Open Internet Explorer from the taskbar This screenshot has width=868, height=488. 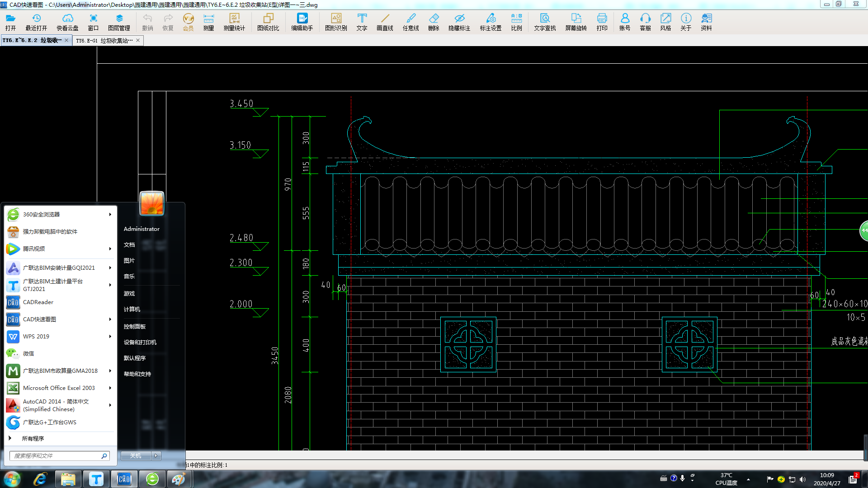tap(40, 479)
